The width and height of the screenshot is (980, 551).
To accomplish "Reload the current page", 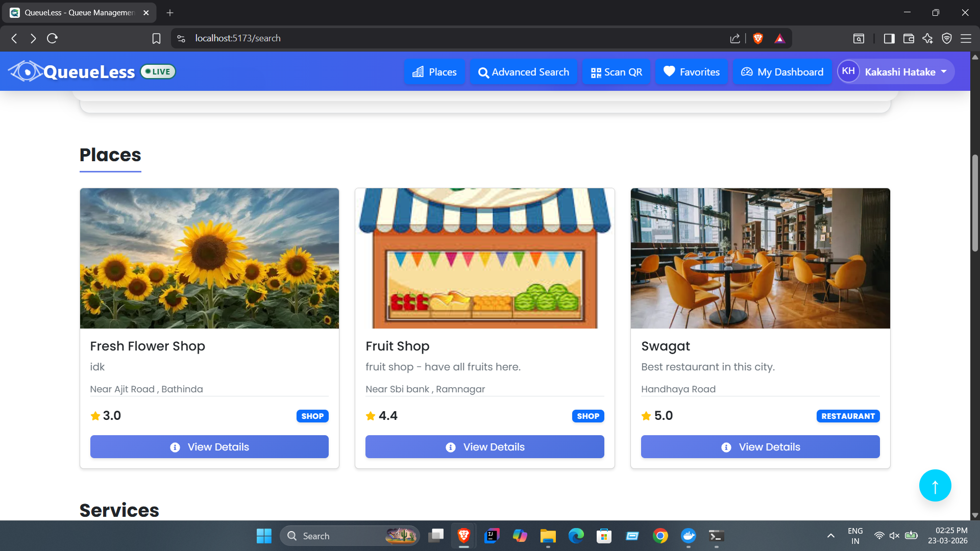I will tap(52, 38).
